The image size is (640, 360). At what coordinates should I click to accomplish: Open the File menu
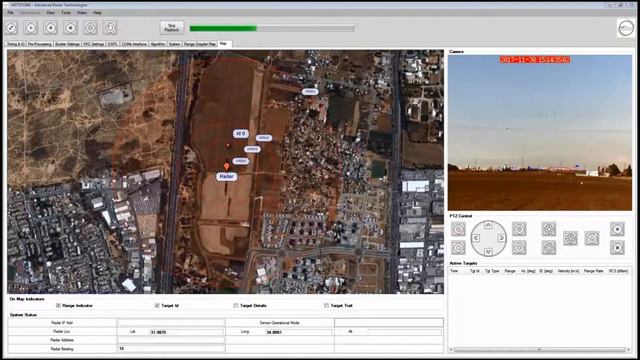pos(11,13)
